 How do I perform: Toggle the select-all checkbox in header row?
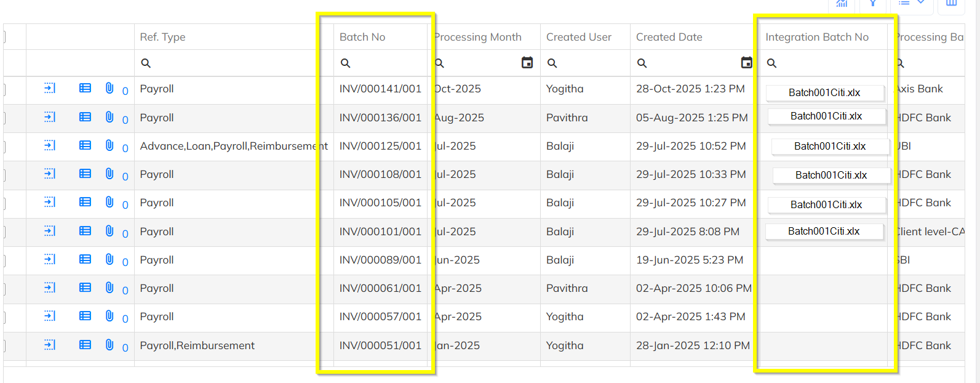pos(4,37)
